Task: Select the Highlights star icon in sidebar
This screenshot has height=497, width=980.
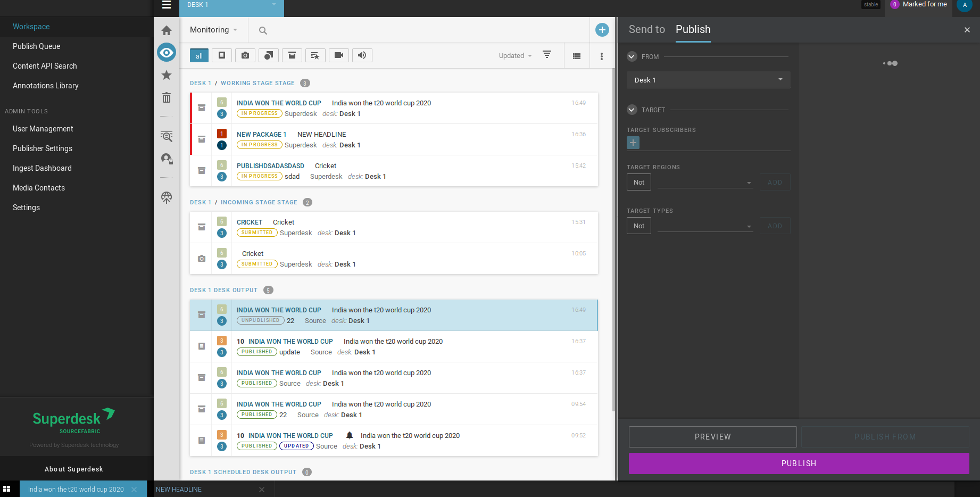Action: pos(166,75)
